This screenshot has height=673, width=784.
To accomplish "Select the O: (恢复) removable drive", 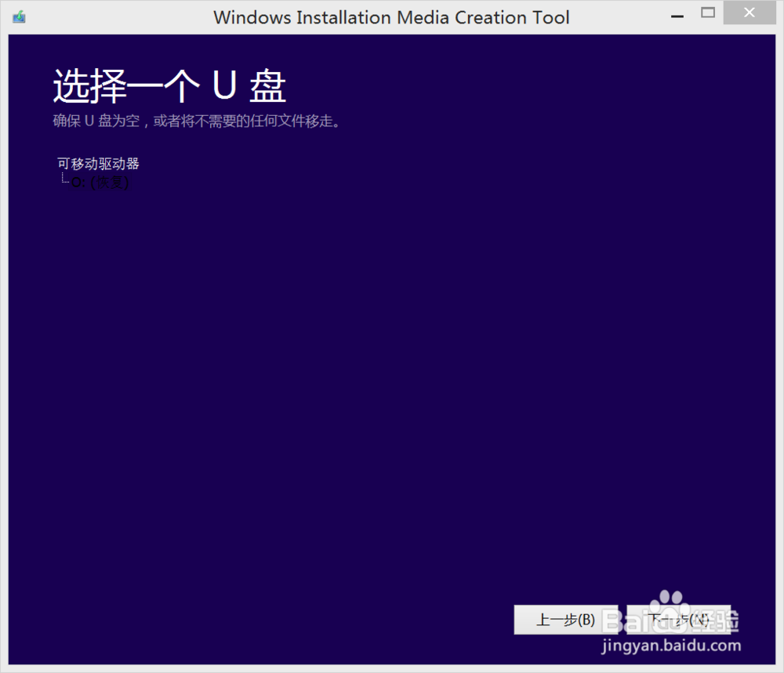I will click(x=100, y=183).
